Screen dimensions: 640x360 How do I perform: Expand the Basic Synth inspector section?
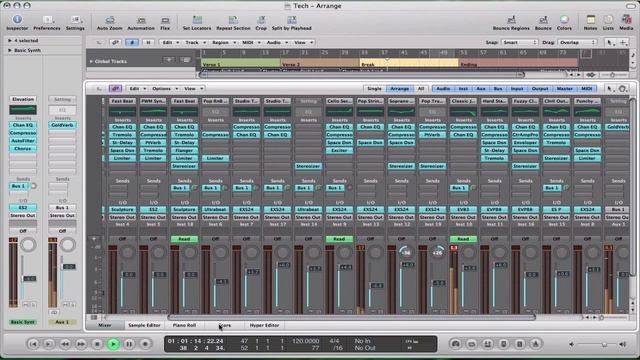10,50
